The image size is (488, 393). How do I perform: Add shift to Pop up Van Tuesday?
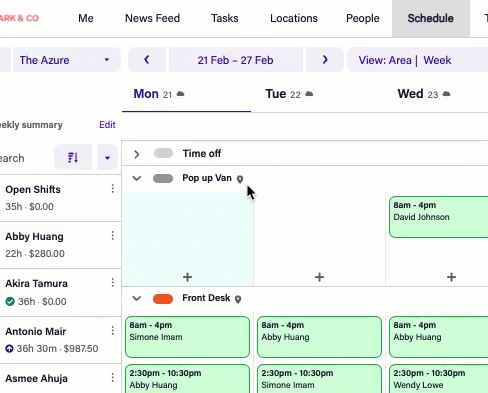pyautogui.click(x=320, y=277)
